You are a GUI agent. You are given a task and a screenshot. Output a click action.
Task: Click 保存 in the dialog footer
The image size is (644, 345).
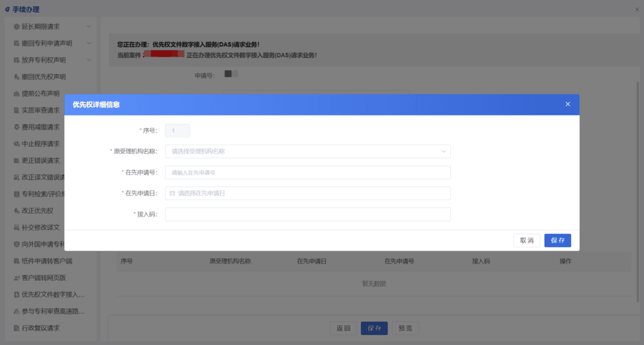[x=557, y=241]
